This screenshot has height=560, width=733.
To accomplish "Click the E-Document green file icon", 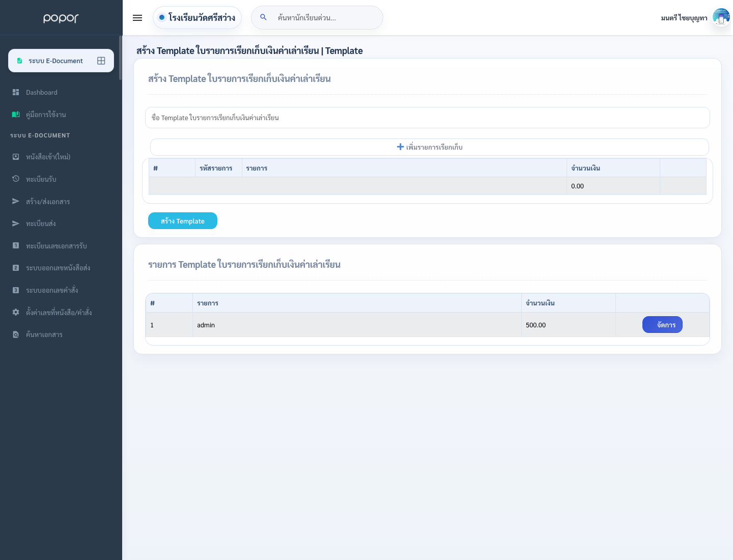I will (20, 61).
